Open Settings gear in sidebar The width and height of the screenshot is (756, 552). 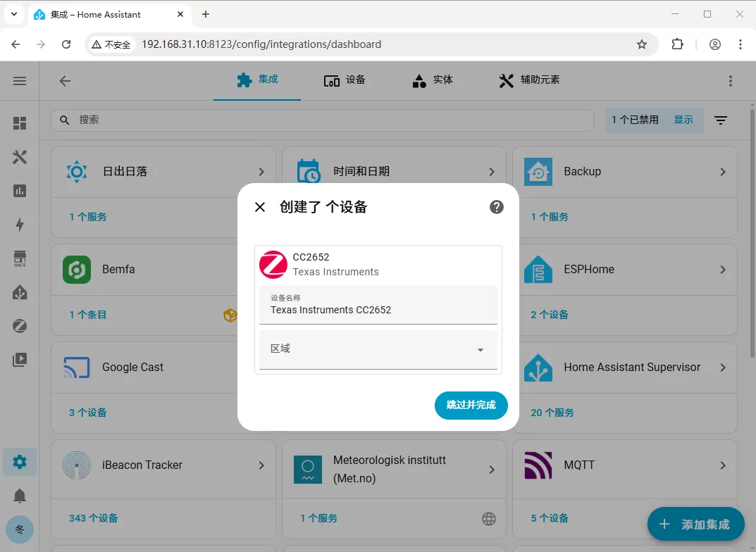coord(20,462)
